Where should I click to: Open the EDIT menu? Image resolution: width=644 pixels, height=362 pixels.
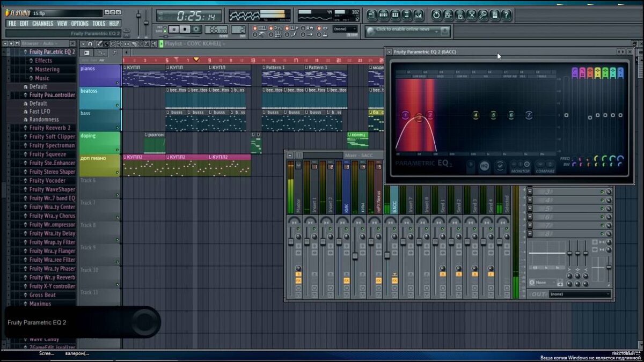pos(24,24)
